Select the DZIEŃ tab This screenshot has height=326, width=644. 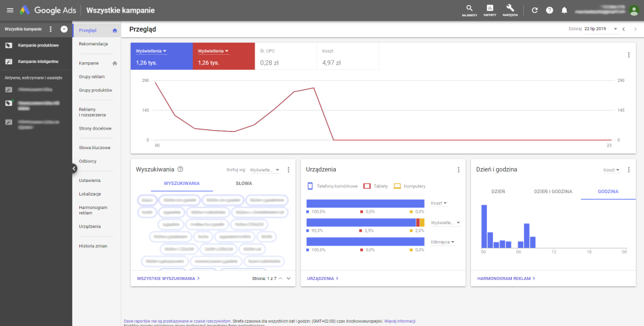(497, 191)
